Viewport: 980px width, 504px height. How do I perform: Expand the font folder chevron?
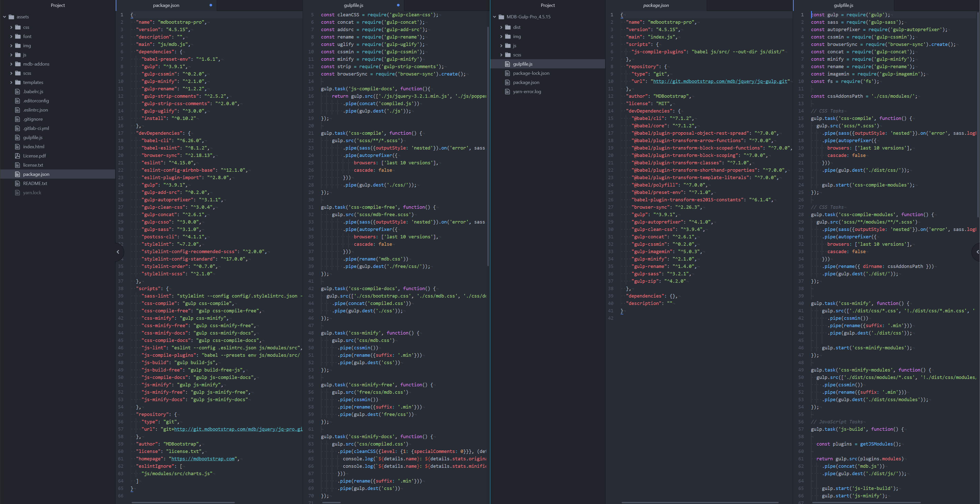point(11,36)
